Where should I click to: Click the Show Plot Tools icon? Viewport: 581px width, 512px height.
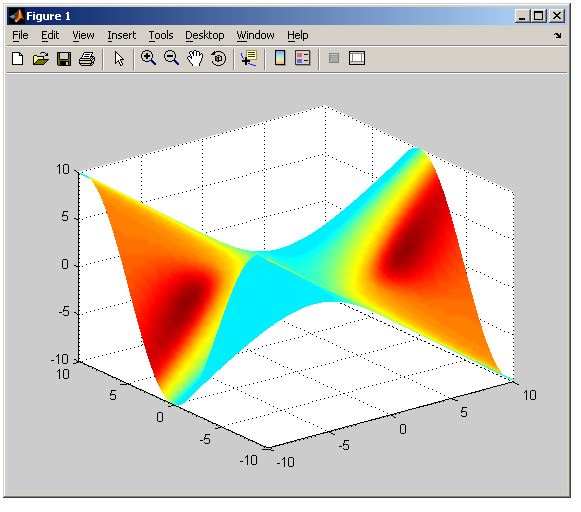tap(357, 58)
